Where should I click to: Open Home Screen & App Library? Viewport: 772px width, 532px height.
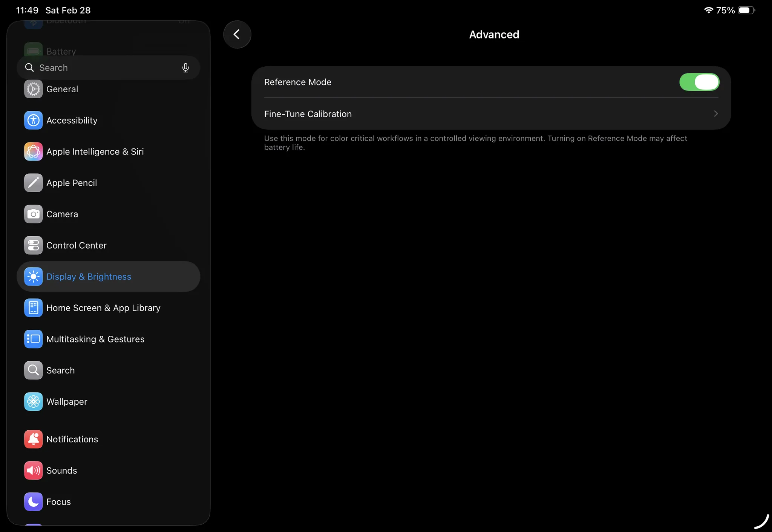pos(103,308)
